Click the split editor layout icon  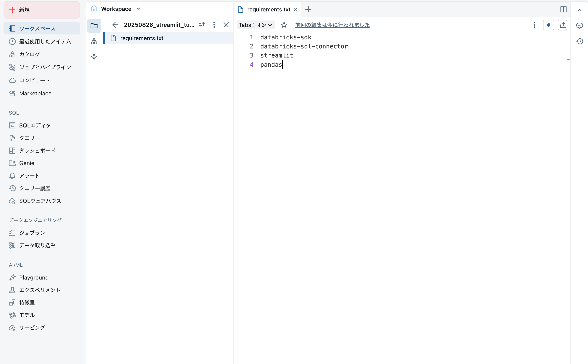click(564, 9)
